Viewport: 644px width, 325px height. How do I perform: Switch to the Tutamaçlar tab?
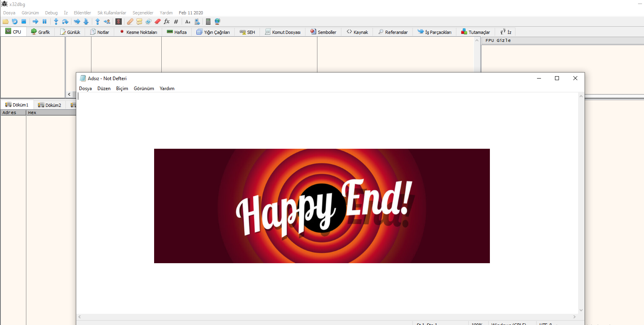click(476, 32)
